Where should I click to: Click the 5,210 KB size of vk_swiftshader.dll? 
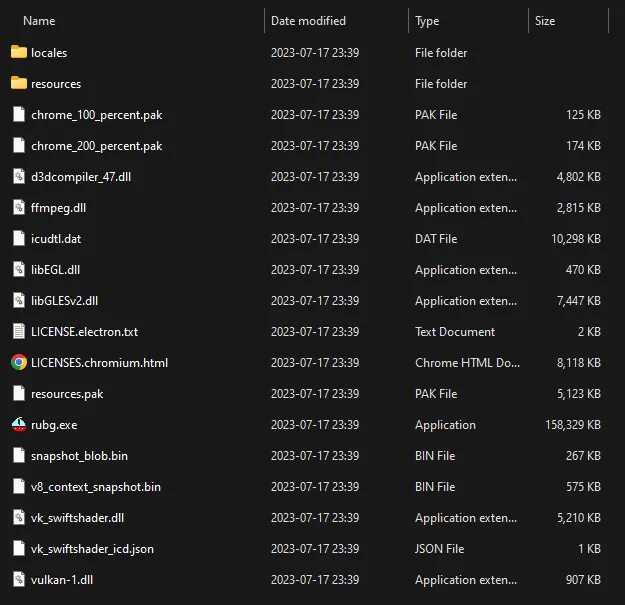tap(578, 518)
